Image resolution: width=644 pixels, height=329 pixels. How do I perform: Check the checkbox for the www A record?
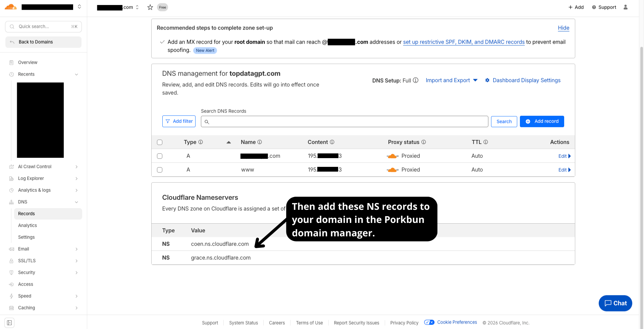click(160, 170)
